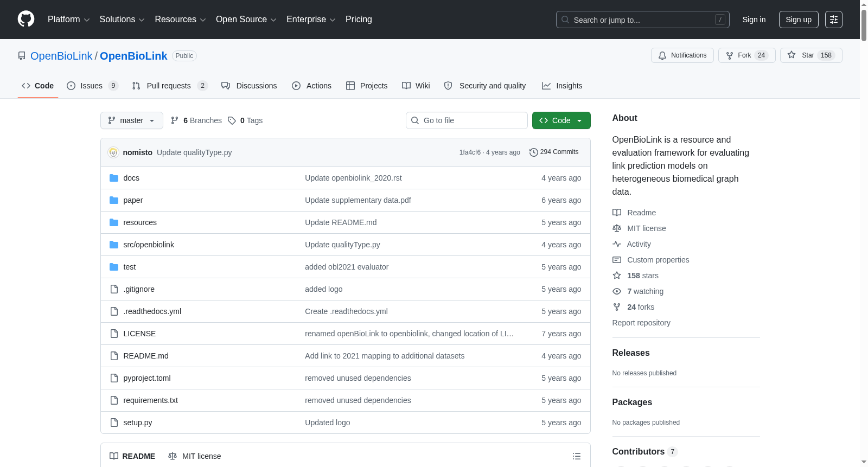Click the fork icon beside 24 forks

point(617,307)
